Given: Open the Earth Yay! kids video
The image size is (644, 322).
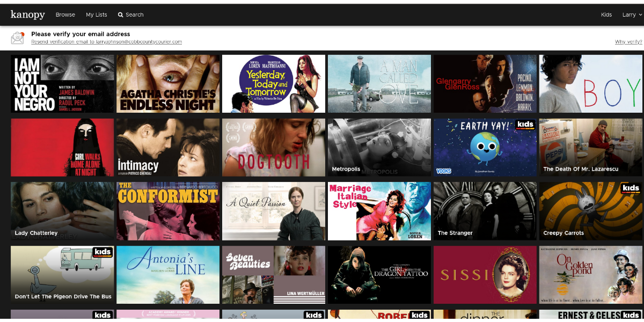Looking at the screenshot, I should coord(485,147).
